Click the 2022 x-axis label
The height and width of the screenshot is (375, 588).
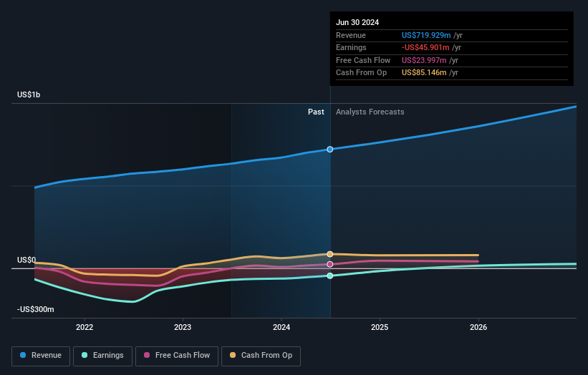coord(85,328)
